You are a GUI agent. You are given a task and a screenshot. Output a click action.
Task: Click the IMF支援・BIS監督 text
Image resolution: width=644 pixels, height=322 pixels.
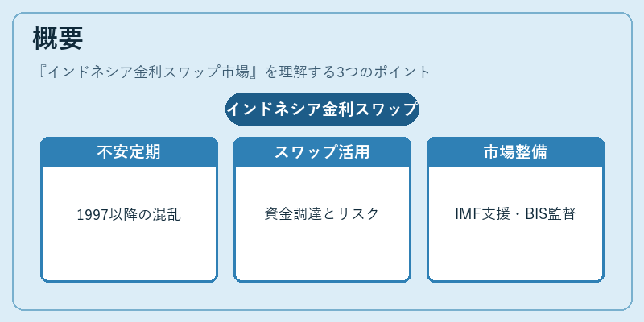[515, 214]
